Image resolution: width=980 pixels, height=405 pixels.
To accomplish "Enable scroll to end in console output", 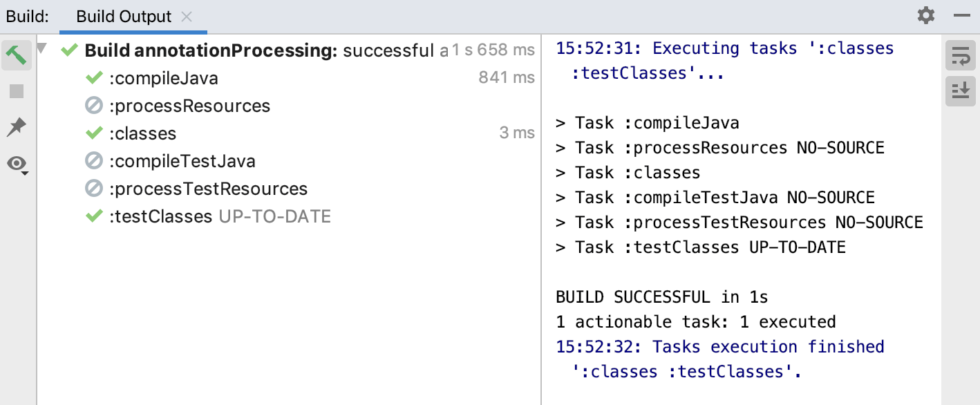I will point(961,91).
